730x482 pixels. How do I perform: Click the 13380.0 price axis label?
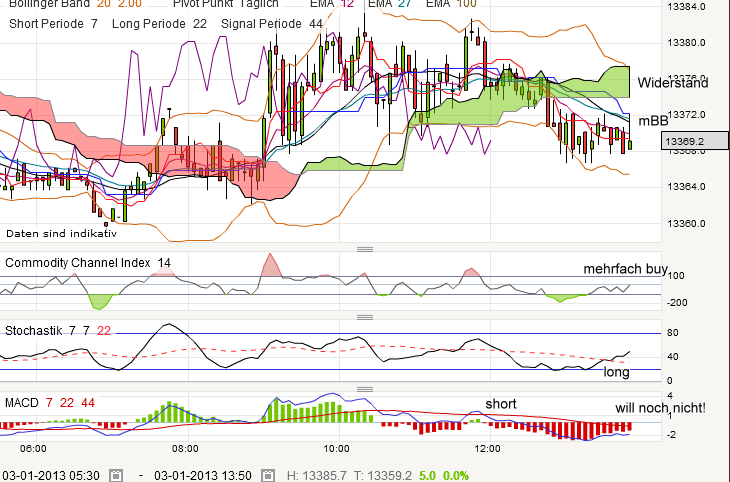pos(686,43)
